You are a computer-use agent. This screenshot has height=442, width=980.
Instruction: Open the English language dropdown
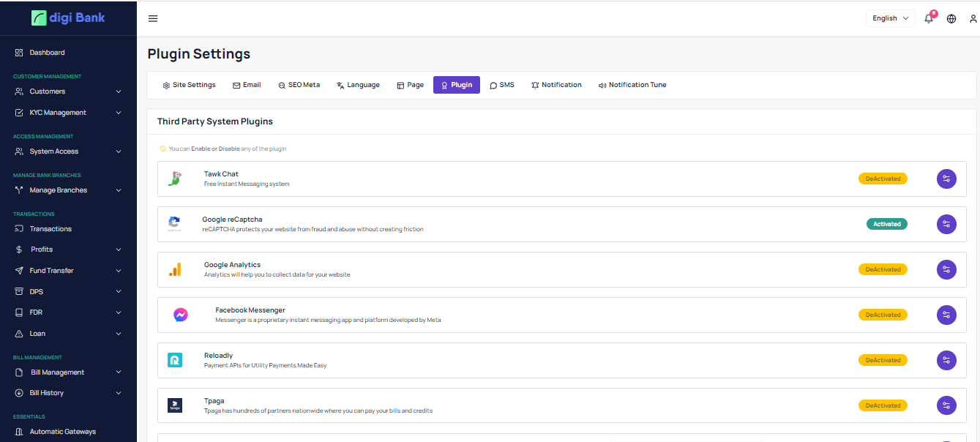pyautogui.click(x=890, y=18)
